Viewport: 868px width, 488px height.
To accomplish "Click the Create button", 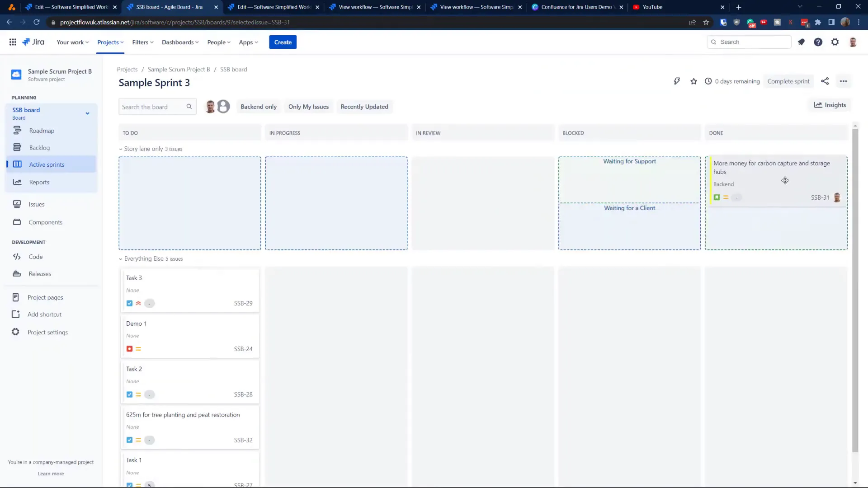I will coord(283,42).
